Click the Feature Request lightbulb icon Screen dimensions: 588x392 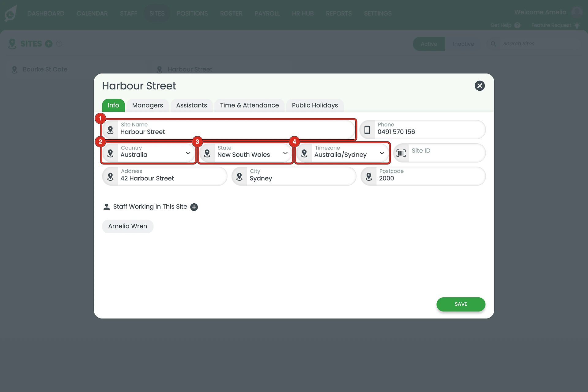(577, 25)
